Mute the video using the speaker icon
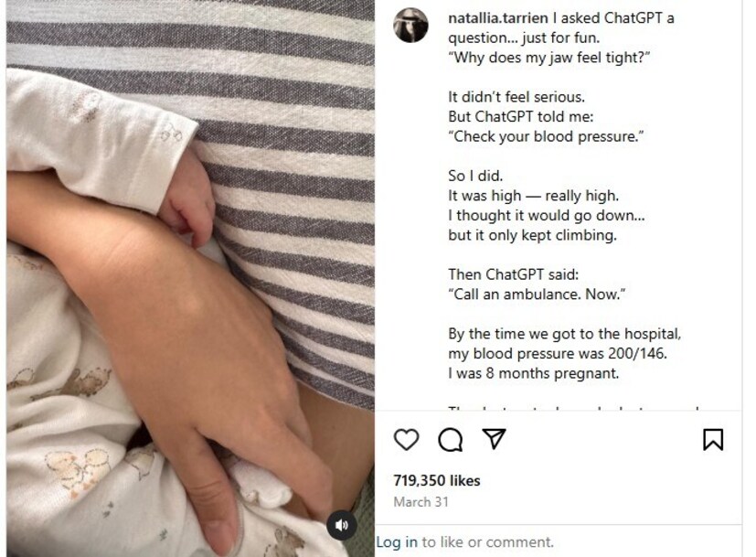756x557 pixels. pos(341,525)
